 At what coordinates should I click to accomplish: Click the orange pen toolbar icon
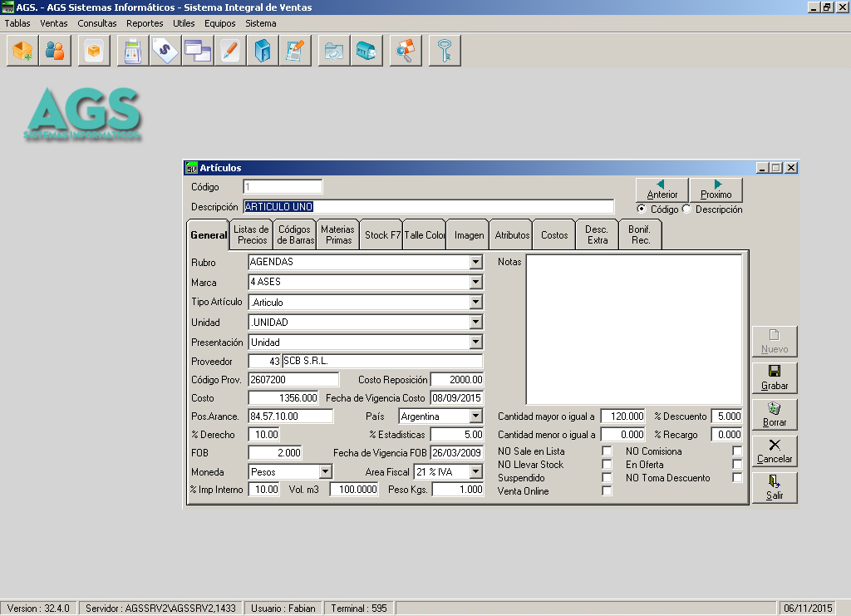(x=231, y=51)
